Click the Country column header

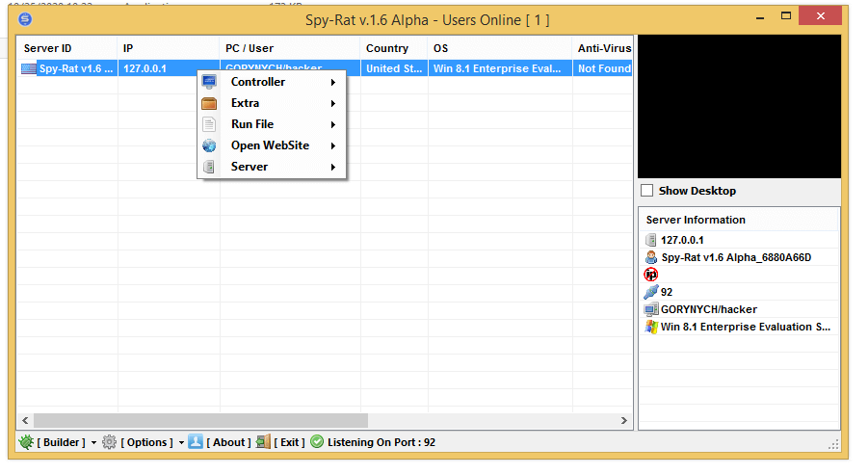(x=387, y=48)
